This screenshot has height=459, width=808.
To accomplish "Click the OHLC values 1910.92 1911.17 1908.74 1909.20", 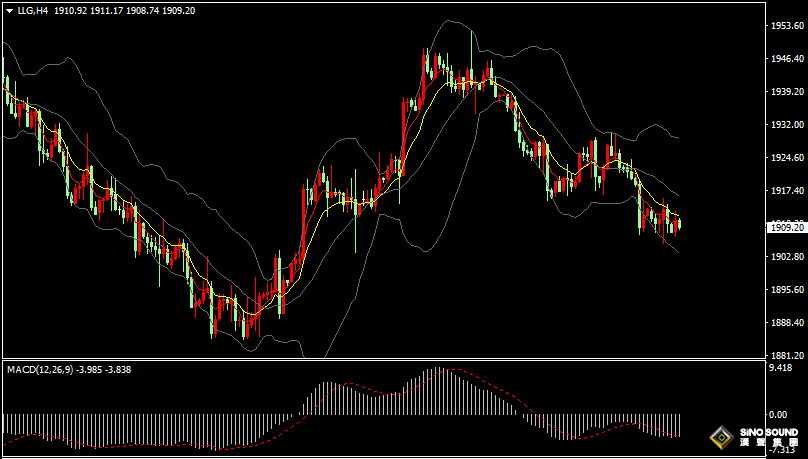I will pyautogui.click(x=124, y=9).
